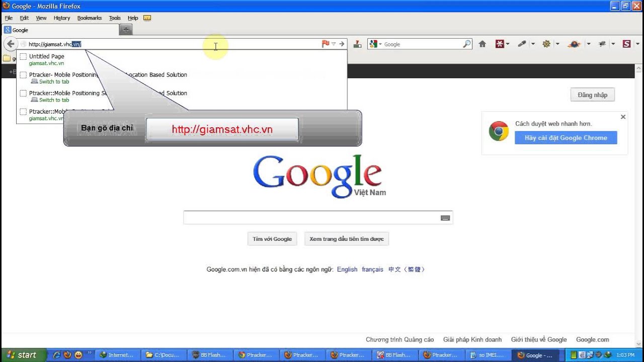Click the maroon S extension icon
The height and width of the screenshot is (362, 644).
pyautogui.click(x=626, y=44)
